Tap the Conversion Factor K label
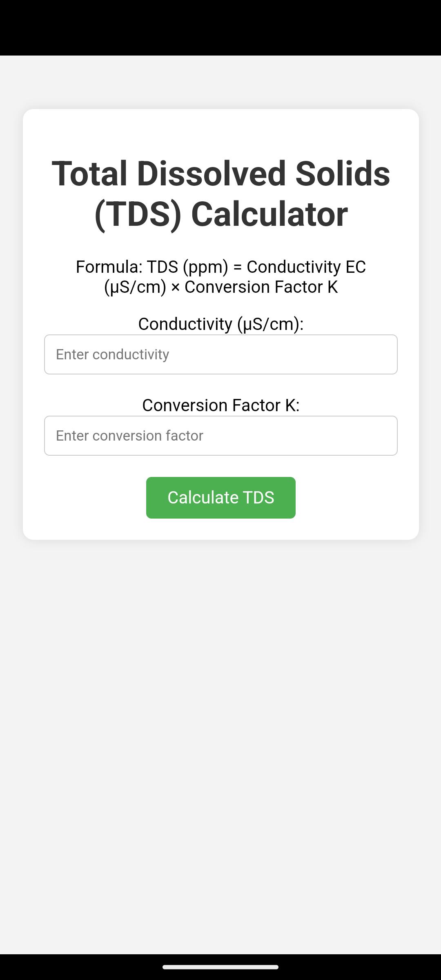This screenshot has width=441, height=980. [x=220, y=405]
